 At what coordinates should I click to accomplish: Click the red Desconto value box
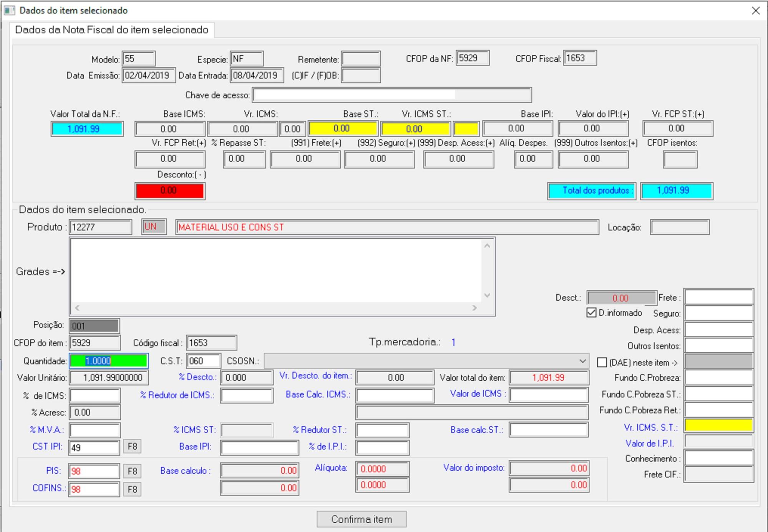pyautogui.click(x=169, y=191)
